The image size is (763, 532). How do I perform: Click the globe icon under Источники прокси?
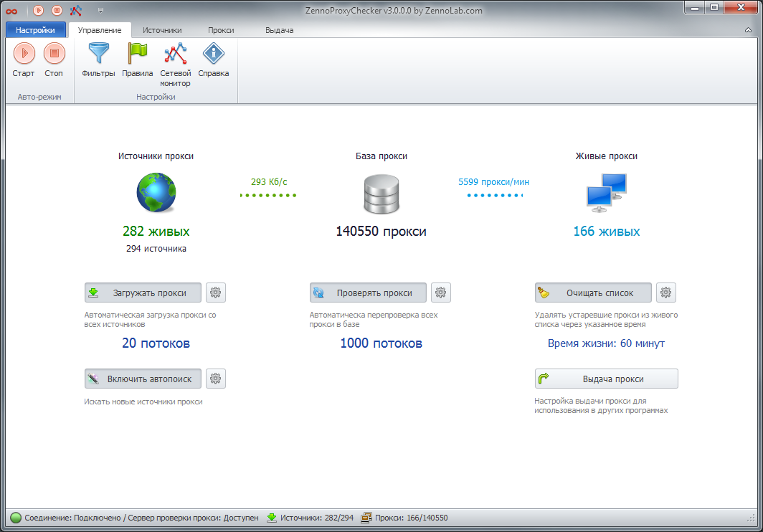click(156, 194)
